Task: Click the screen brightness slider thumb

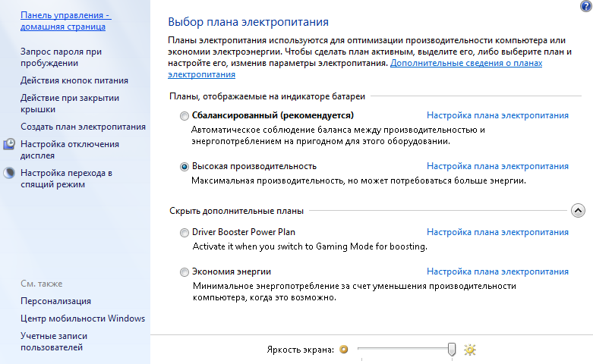Action: pyautogui.click(x=452, y=350)
